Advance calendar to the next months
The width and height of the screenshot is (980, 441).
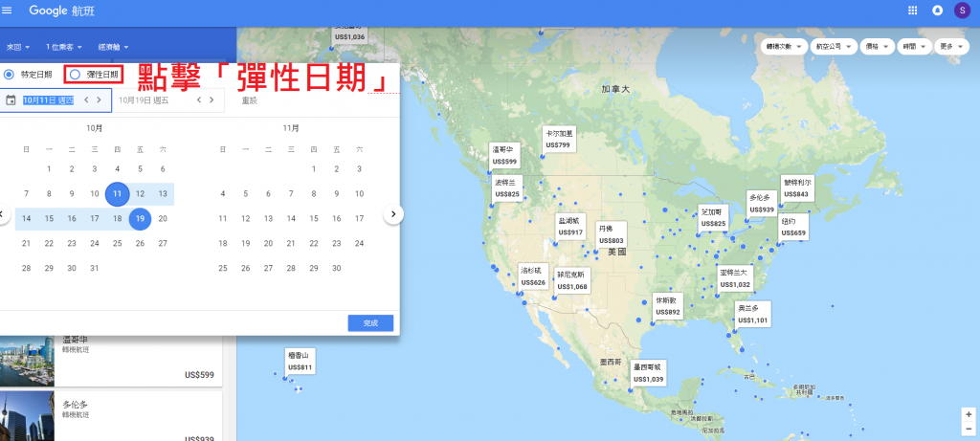pos(393,214)
